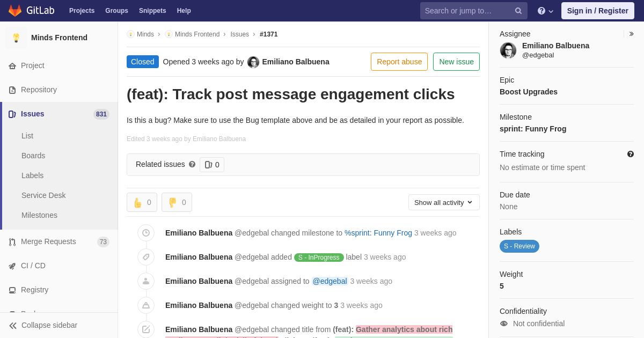
Task: Click the Sign in / Register button
Action: coord(598,11)
